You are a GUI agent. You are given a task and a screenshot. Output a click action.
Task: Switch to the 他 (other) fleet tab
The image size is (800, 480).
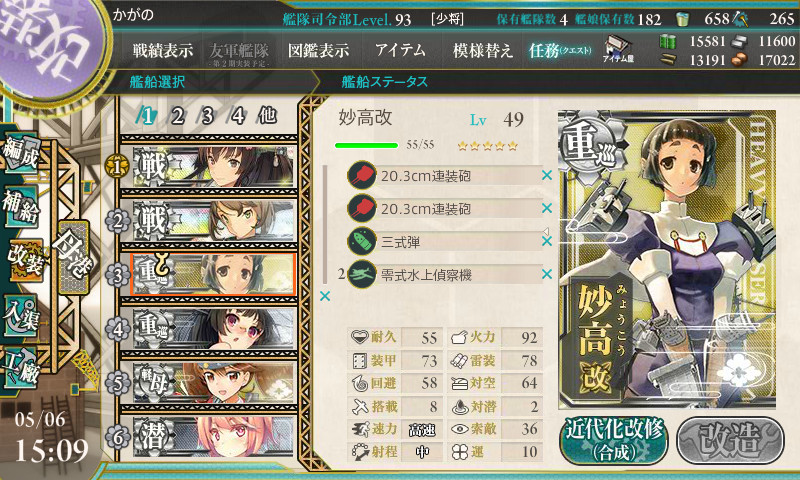click(x=267, y=116)
